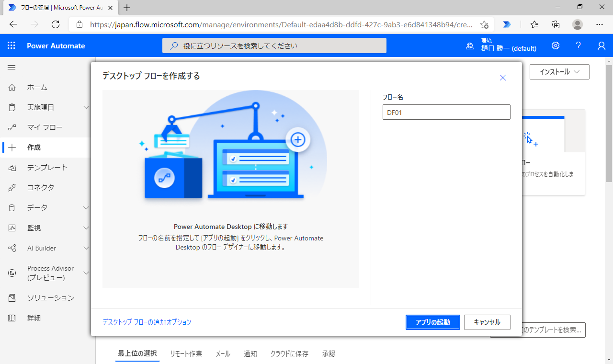This screenshot has width=613, height=364.
Task: Select 最上位の選択 tab
Action: [x=137, y=353]
